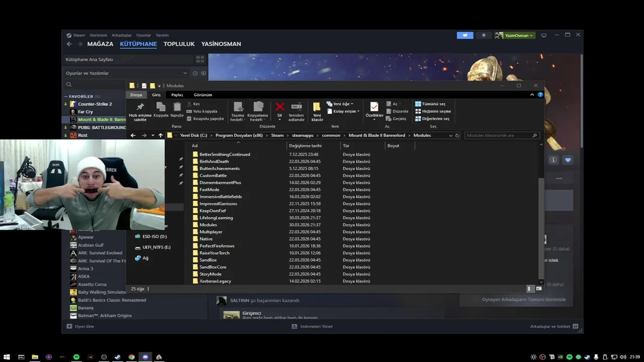The width and height of the screenshot is (644, 362).
Task: Switch to the Görünüm ribbon tab
Action: [203, 95]
